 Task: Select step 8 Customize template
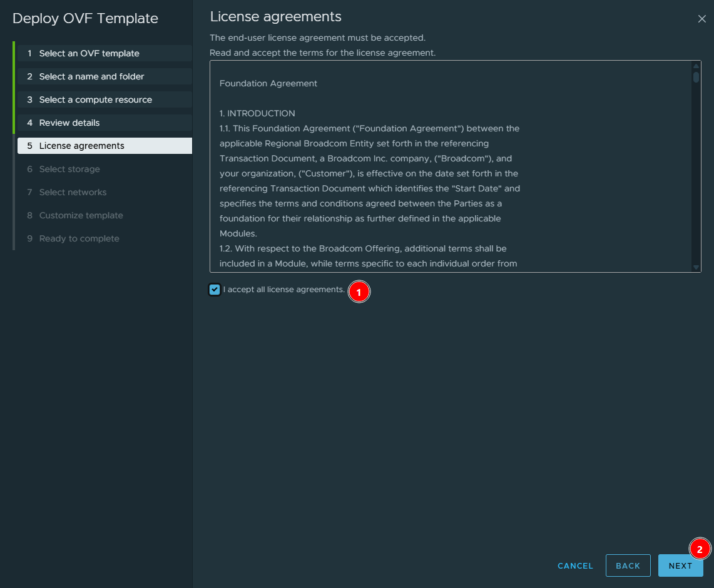pyautogui.click(x=105, y=215)
